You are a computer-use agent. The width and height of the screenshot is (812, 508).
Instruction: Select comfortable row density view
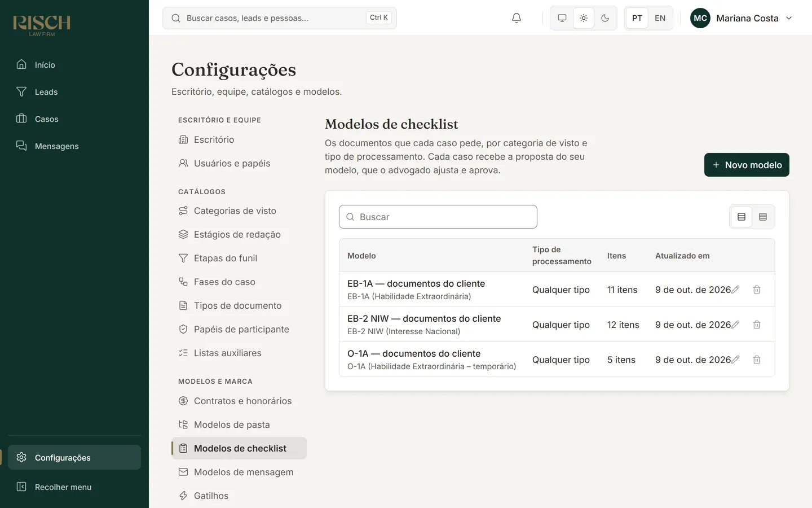pyautogui.click(x=742, y=217)
